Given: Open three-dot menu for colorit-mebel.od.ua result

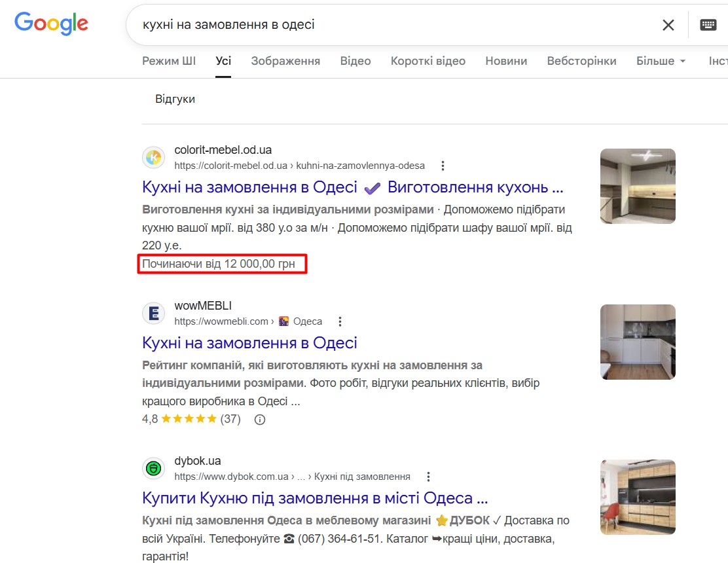Looking at the screenshot, I should pyautogui.click(x=443, y=166).
